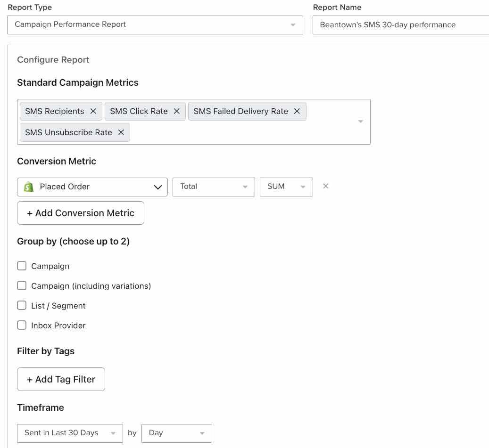Remove the SMS Recipients metric chip
This screenshot has height=448, width=489.
click(93, 111)
